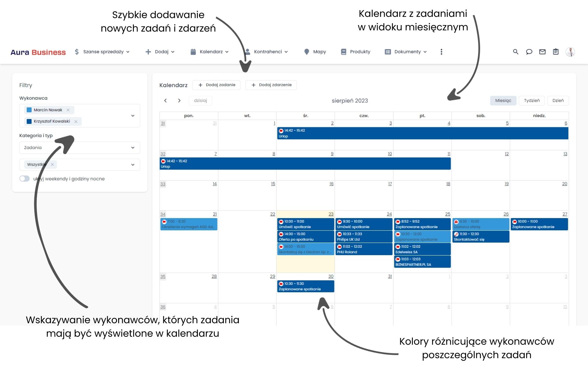Image resolution: width=588 pixels, height=368 pixels.
Task: Click the Dokumenty documents icon
Action: point(386,52)
